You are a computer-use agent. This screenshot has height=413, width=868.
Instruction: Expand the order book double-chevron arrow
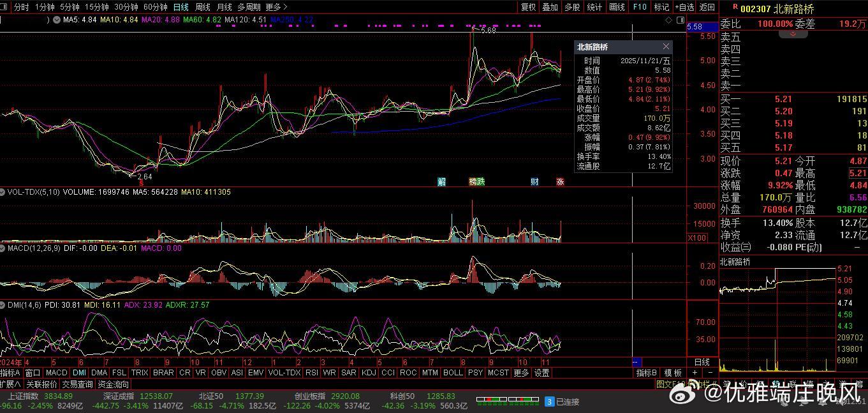(x=793, y=34)
